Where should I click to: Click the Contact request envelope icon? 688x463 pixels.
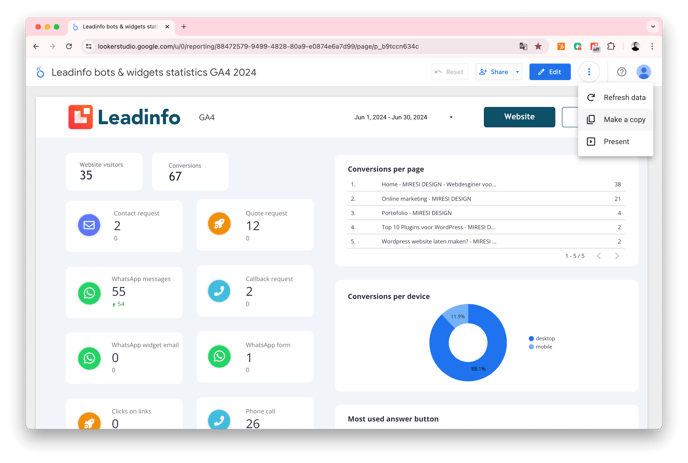[x=89, y=225]
